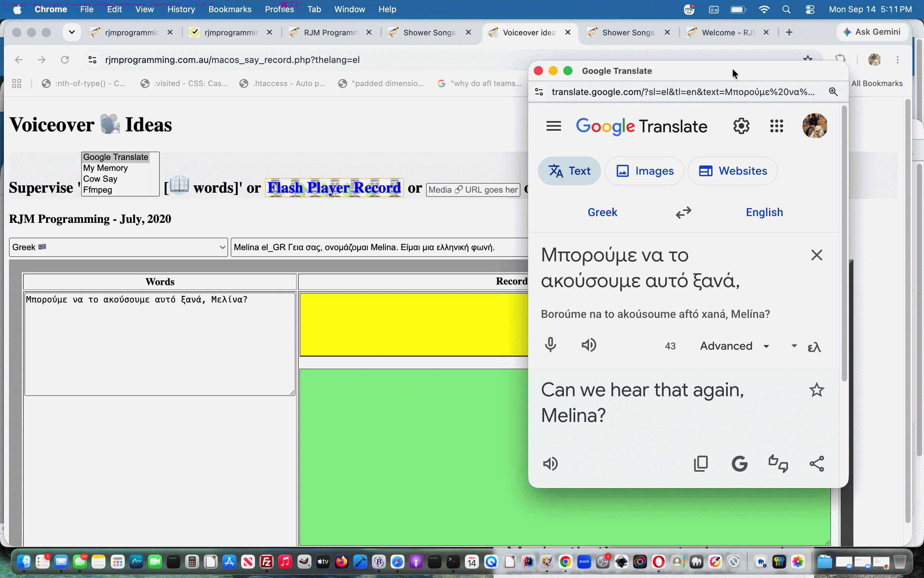Clear the Greek source text
The image size is (924, 578).
point(816,255)
